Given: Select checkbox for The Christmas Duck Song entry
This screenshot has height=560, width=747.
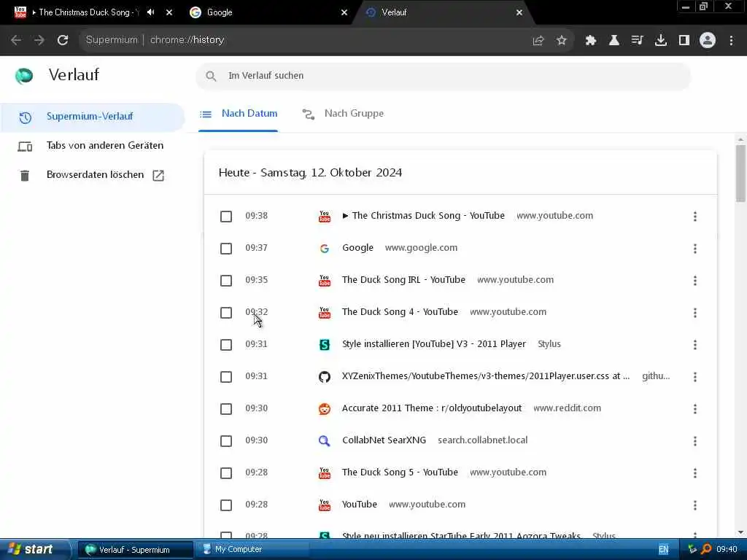Looking at the screenshot, I should point(226,217).
